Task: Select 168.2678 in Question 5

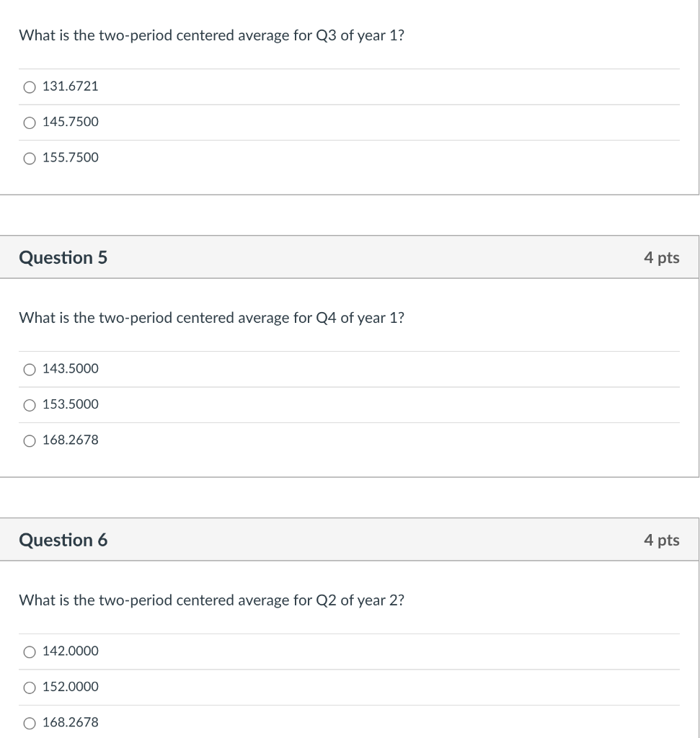Action: point(29,440)
